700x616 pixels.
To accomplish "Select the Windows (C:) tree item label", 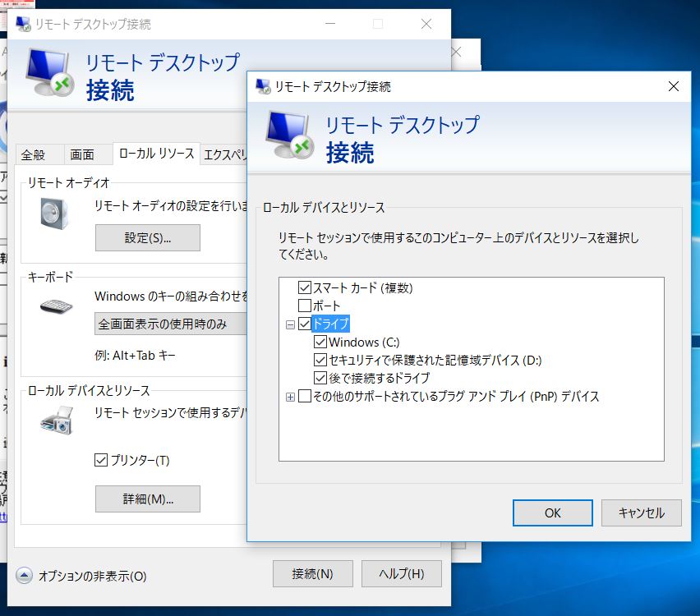I will (x=364, y=342).
